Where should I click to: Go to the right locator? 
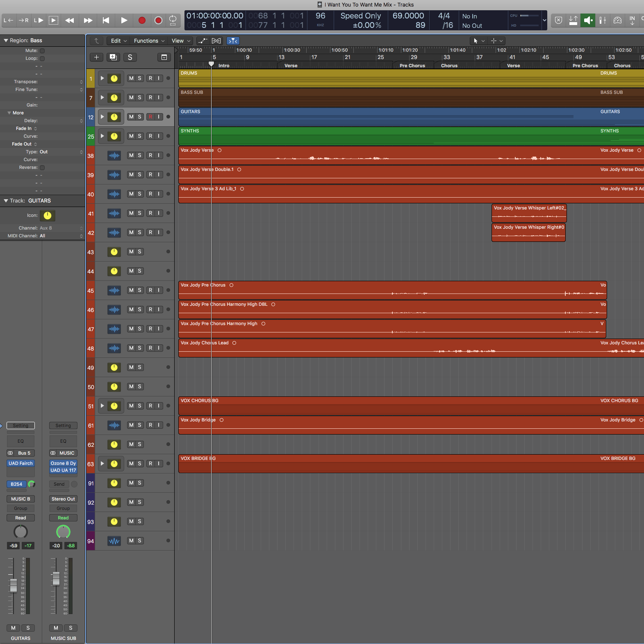23,20
